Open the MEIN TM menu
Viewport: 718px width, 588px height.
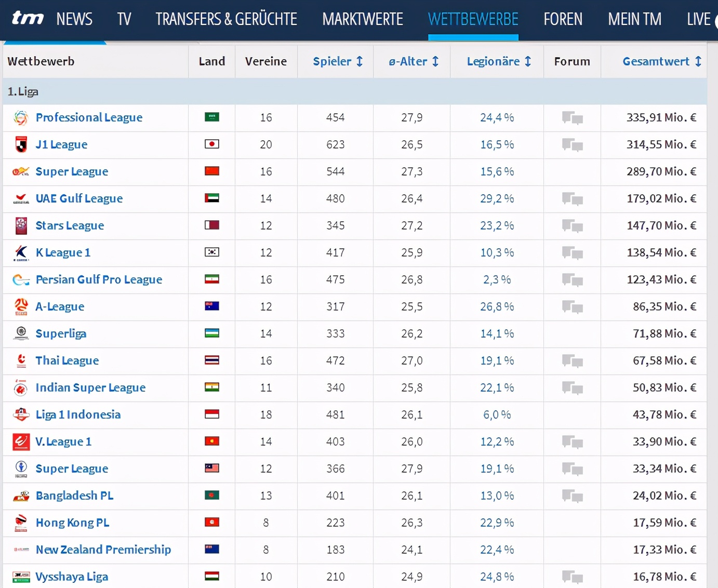point(635,19)
